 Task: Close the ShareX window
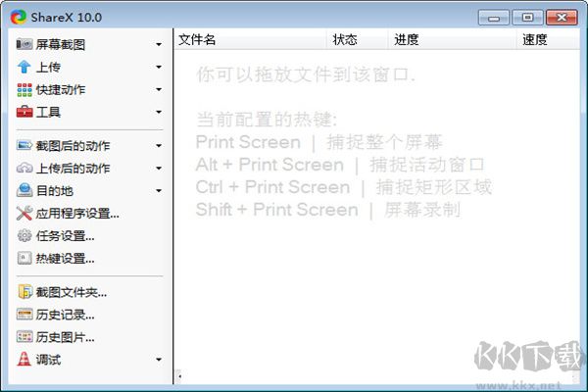coord(562,18)
